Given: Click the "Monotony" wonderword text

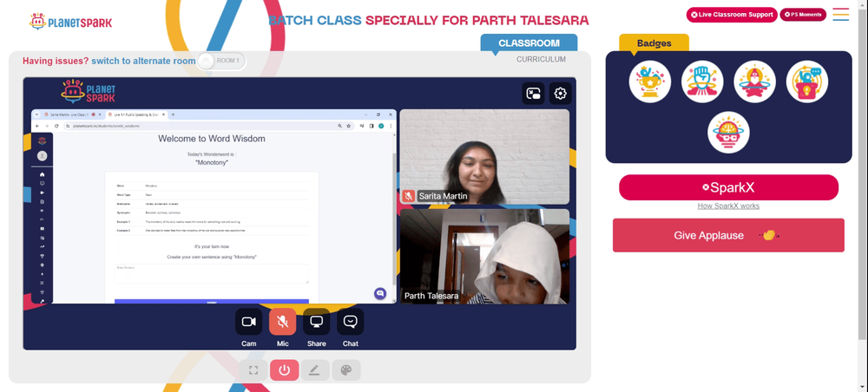Looking at the screenshot, I should (x=212, y=162).
